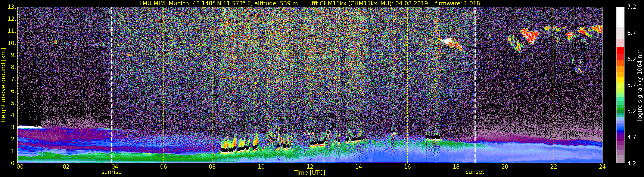Click the y-axis tick label 11
The height and width of the screenshot is (177, 644).
pos(12,31)
